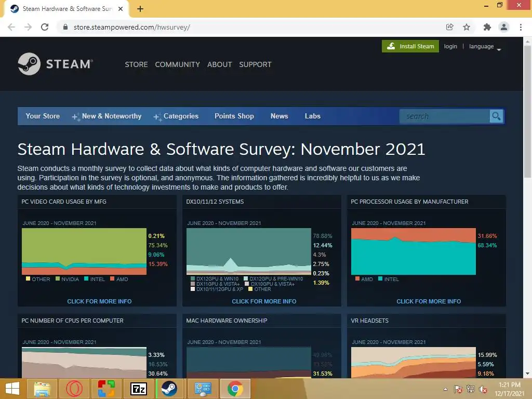Click the processor usage chart
Screen dimensions: 532x399
point(413,251)
